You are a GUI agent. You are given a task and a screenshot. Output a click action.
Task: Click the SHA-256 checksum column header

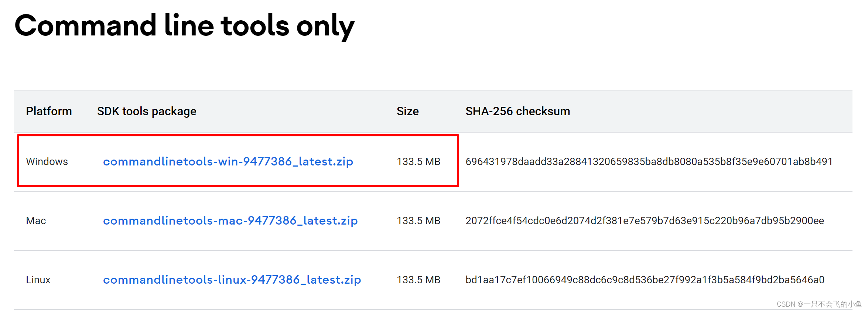point(517,111)
